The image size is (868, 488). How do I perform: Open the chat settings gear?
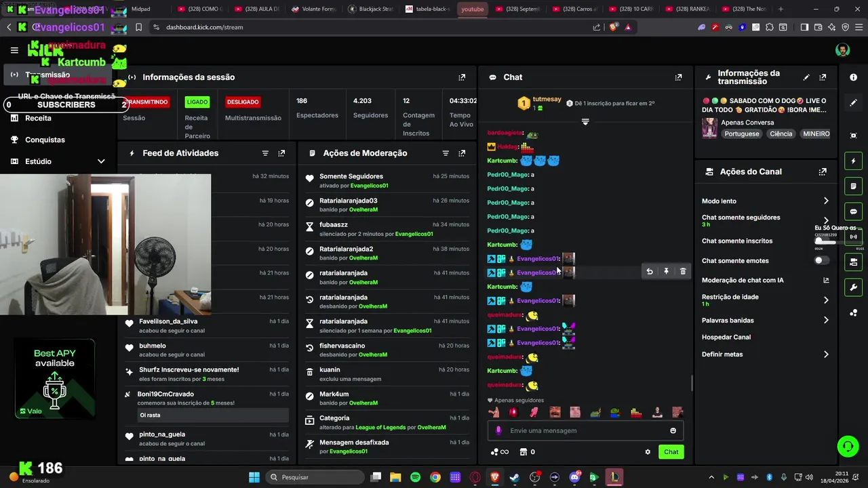tap(648, 452)
